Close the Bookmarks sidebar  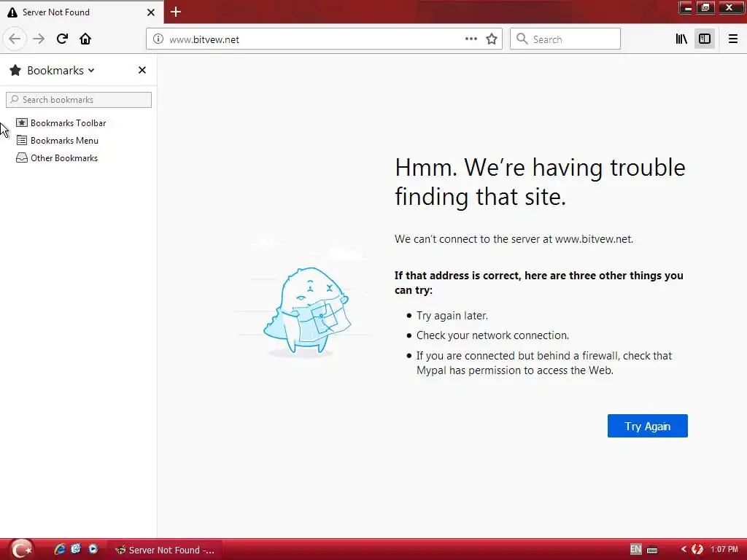pos(142,70)
